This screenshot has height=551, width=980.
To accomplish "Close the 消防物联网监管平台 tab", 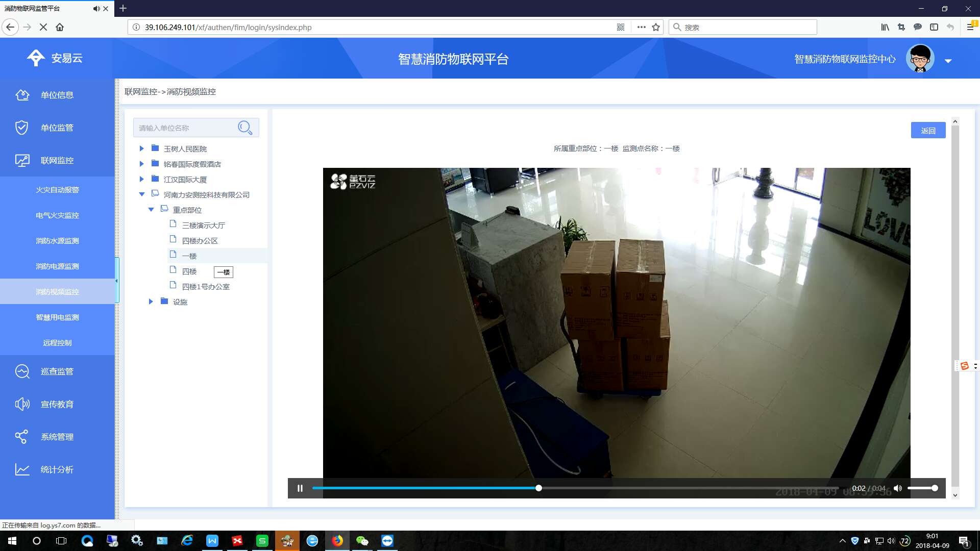I will coord(106,9).
